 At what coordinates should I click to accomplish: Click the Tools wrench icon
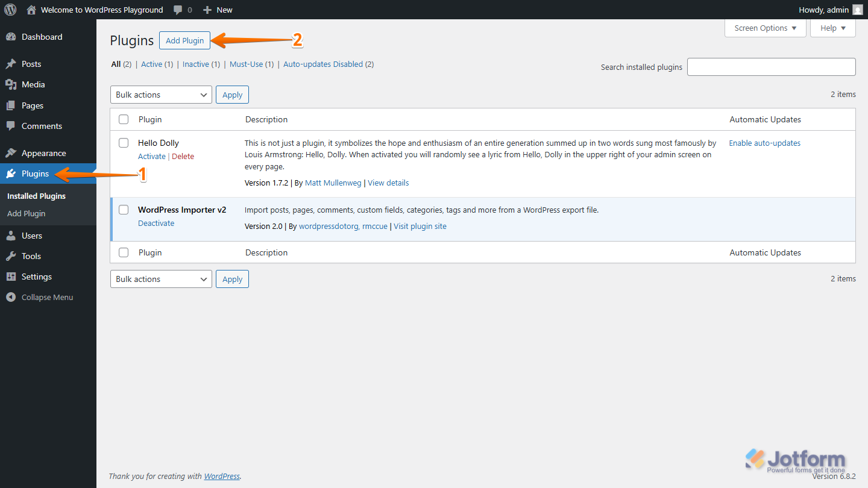(11, 256)
